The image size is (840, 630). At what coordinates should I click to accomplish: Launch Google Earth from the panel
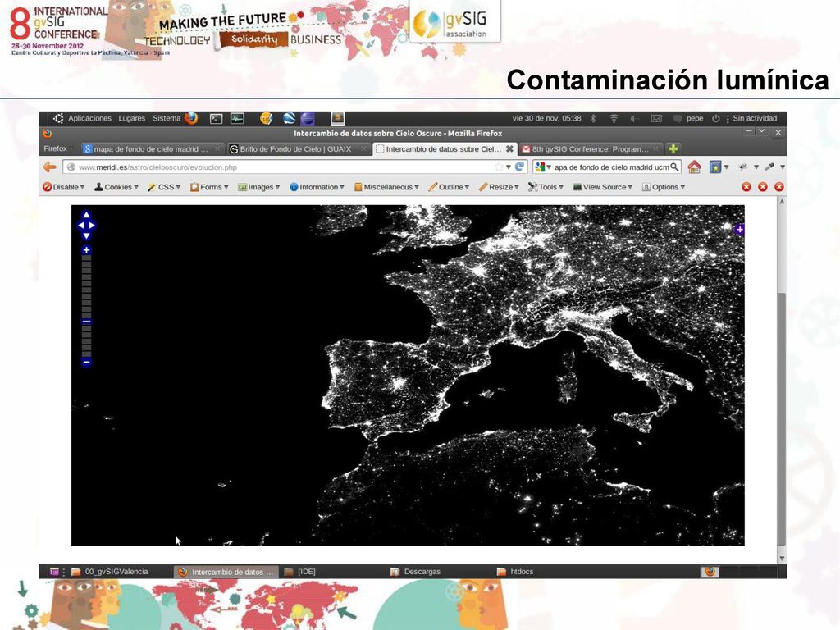(x=290, y=118)
